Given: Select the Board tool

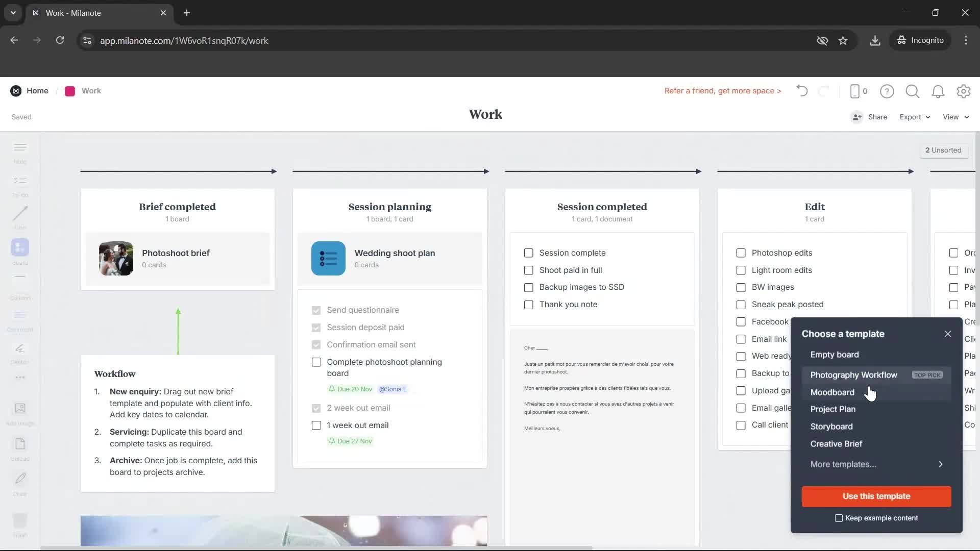Looking at the screenshot, I should [x=19, y=250].
